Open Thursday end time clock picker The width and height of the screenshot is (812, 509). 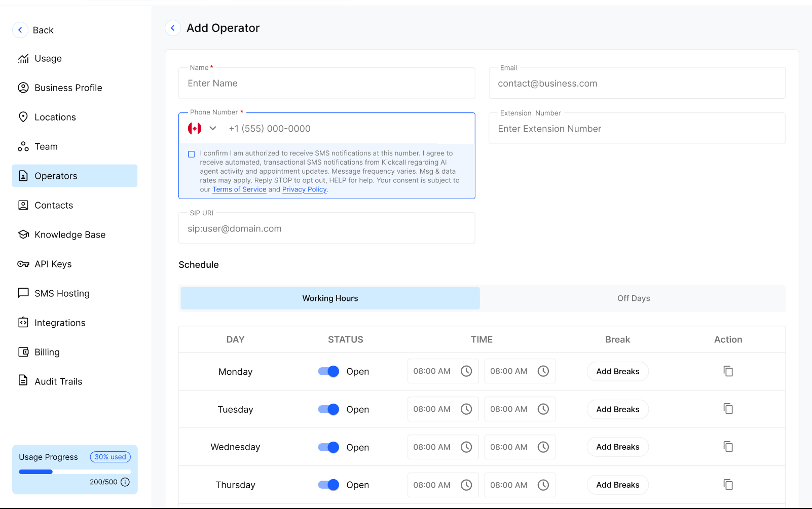tap(543, 485)
